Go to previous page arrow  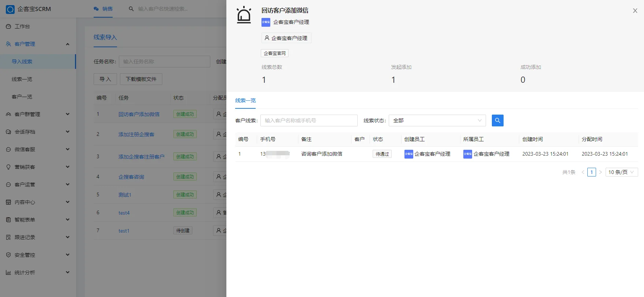[583, 172]
